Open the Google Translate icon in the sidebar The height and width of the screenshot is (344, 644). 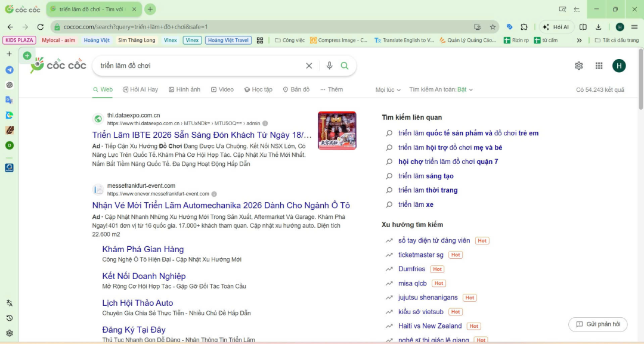pos(10,100)
